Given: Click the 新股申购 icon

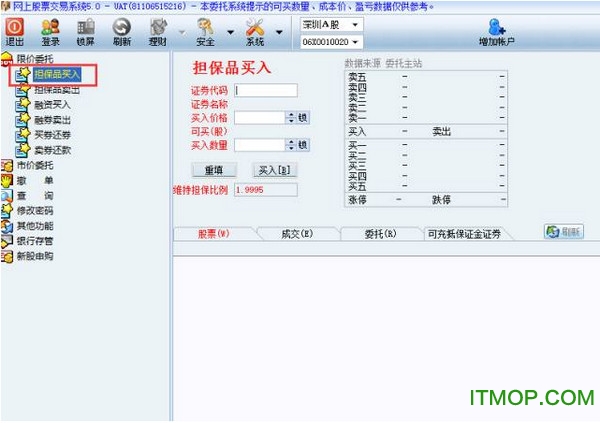Looking at the screenshot, I should click(7, 256).
